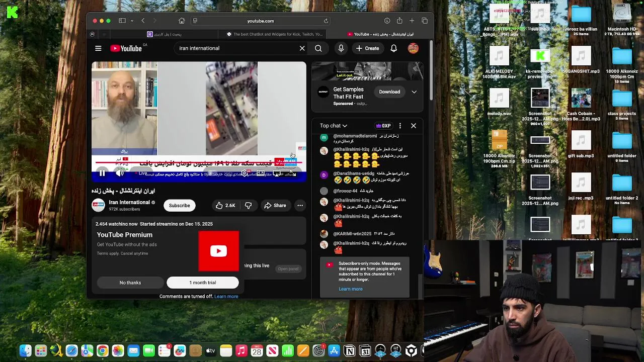Start the 1 month trial
The height and width of the screenshot is (362, 644).
pos(203,283)
